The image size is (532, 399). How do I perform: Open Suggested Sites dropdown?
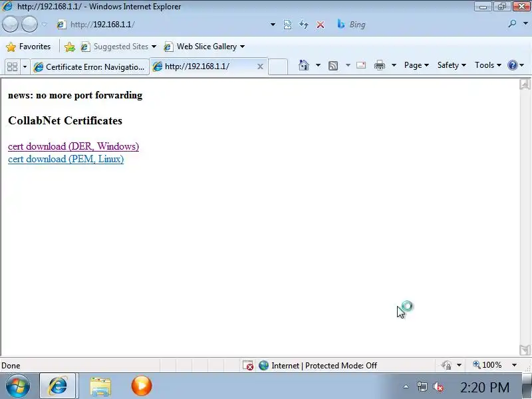point(119,47)
